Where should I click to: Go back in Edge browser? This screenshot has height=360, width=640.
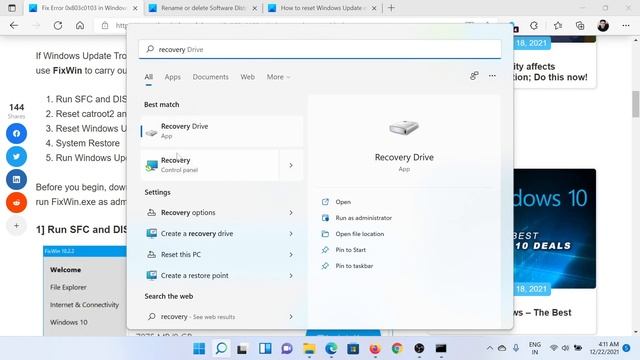tap(14, 26)
